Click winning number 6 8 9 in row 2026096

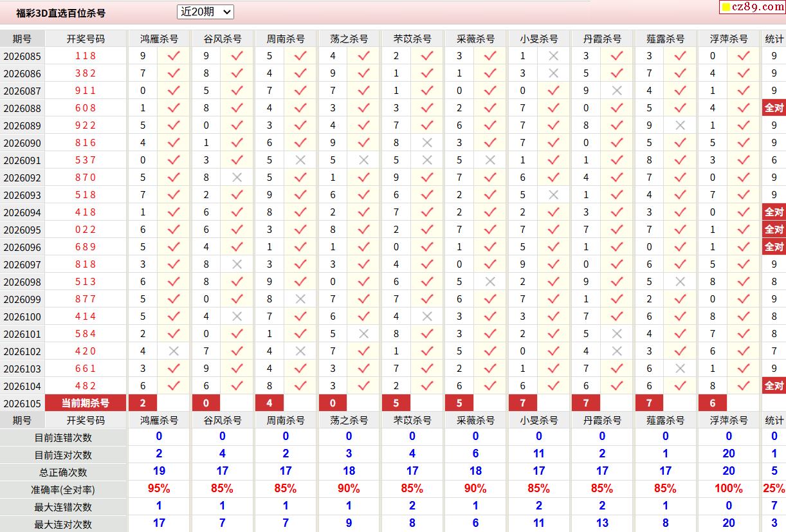click(86, 247)
